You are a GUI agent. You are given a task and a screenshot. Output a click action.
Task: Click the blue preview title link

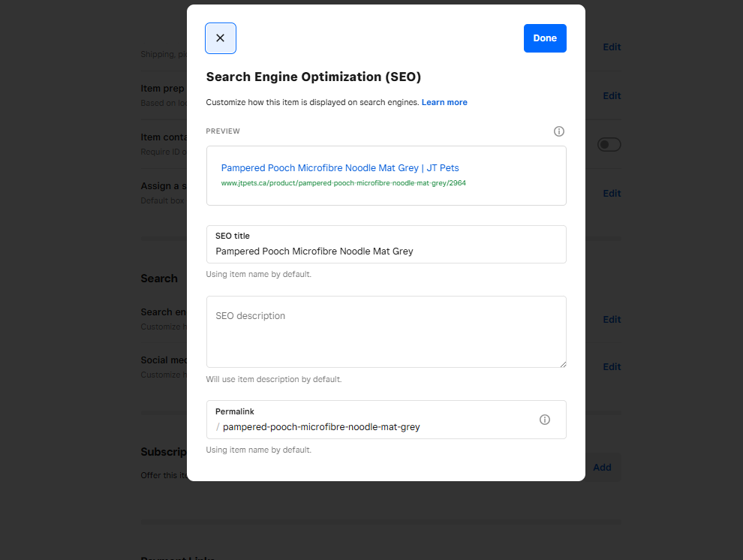tap(339, 168)
